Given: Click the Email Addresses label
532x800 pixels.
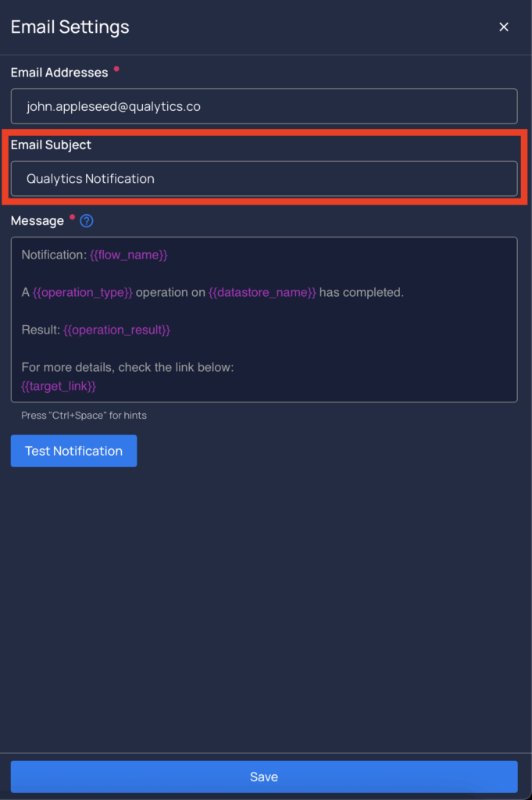Looking at the screenshot, I should tap(59, 73).
